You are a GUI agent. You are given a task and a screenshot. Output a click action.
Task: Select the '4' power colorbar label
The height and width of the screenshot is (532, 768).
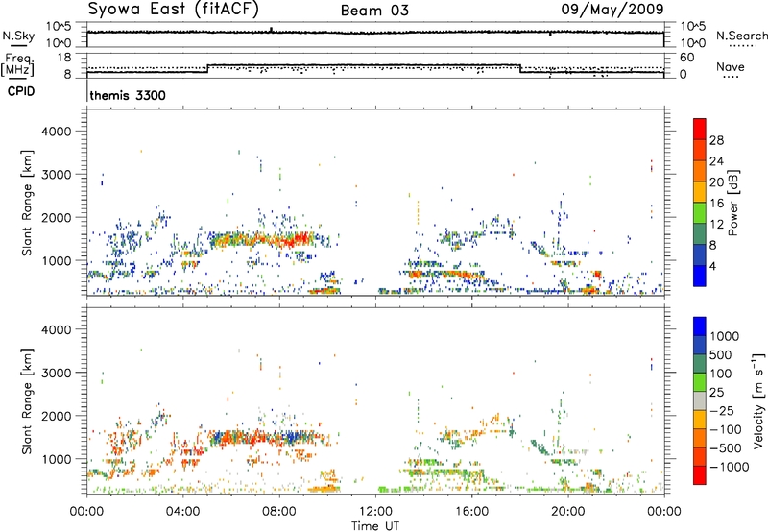pyautogui.click(x=713, y=267)
